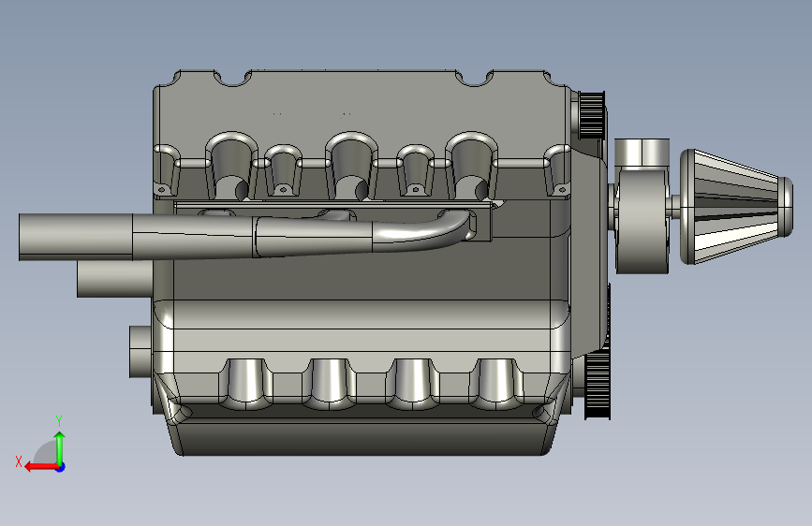Click the blue Z axis dot of triad
Viewport: 812px width, 526px height.
click(x=61, y=467)
